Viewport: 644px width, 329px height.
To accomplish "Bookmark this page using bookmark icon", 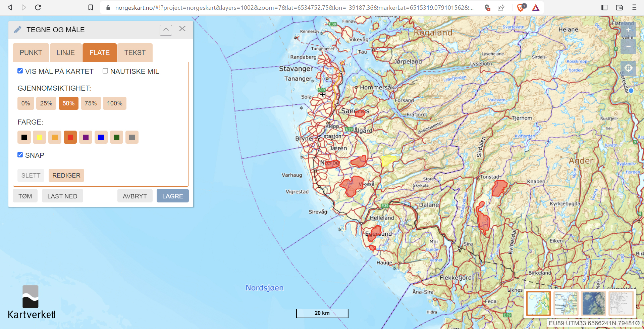I will [x=91, y=7].
